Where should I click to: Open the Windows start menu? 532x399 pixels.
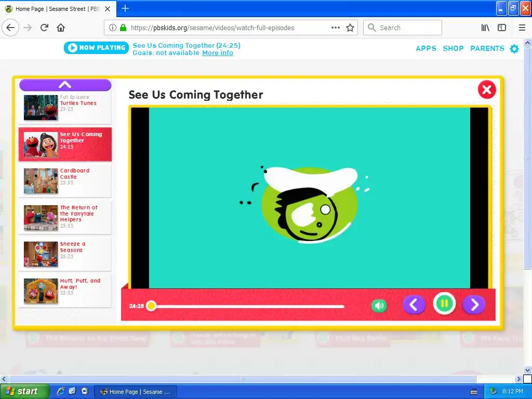click(x=24, y=392)
